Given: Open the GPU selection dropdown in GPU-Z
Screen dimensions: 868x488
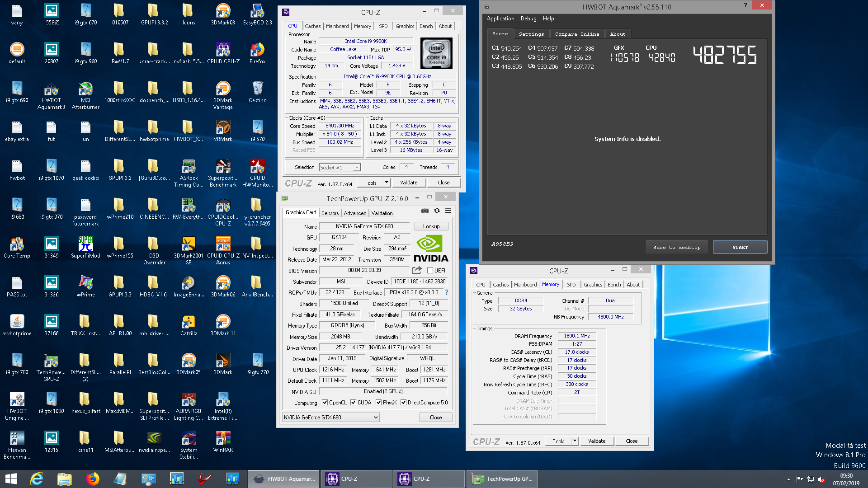Looking at the screenshot, I should coord(330,418).
